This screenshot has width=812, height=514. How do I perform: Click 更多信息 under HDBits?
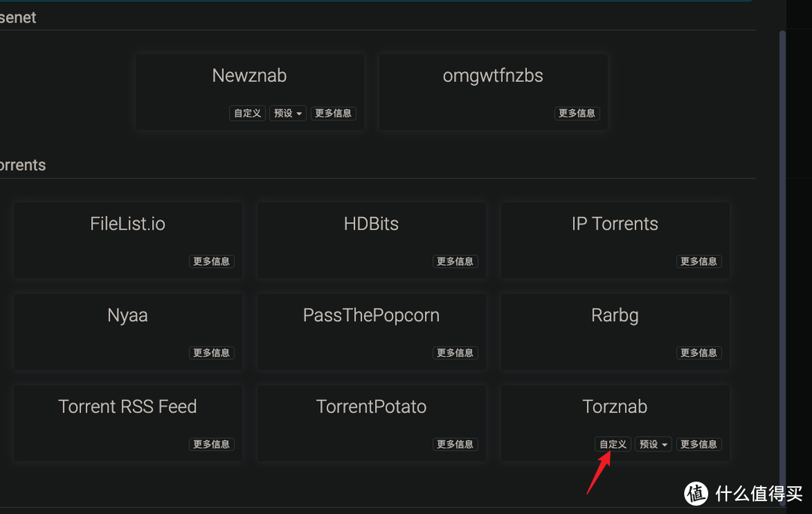click(x=455, y=261)
